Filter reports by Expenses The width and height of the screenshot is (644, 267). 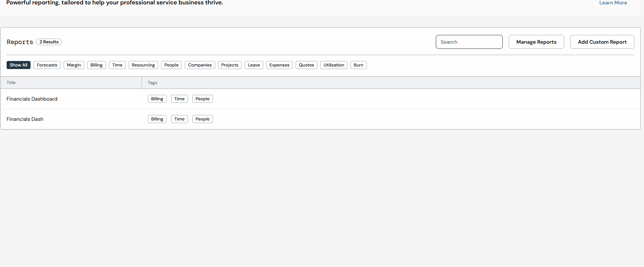point(279,65)
